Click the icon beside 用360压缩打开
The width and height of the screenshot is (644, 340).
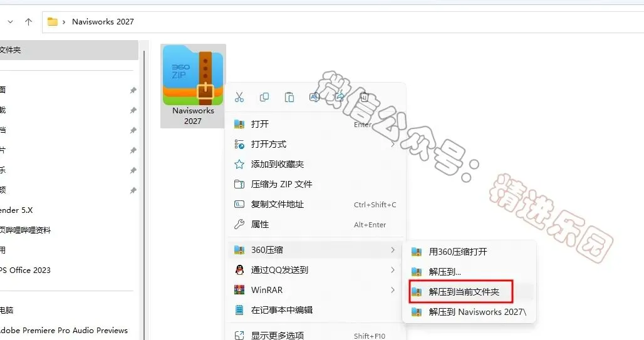pos(417,252)
